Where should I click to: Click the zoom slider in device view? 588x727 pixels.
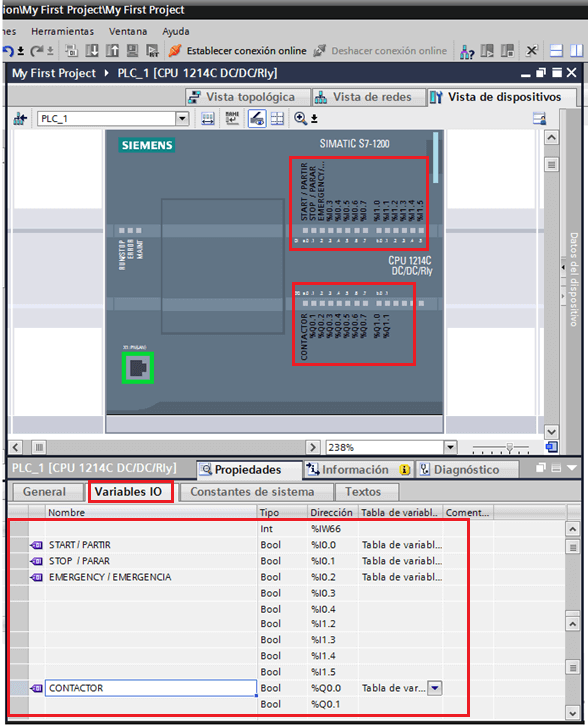501,448
